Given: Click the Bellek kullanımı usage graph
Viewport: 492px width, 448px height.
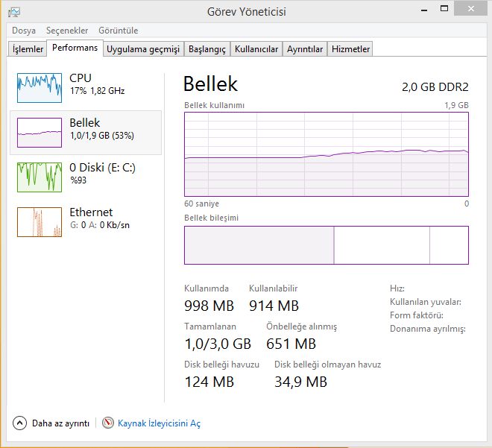Looking at the screenshot, I should tap(326, 154).
